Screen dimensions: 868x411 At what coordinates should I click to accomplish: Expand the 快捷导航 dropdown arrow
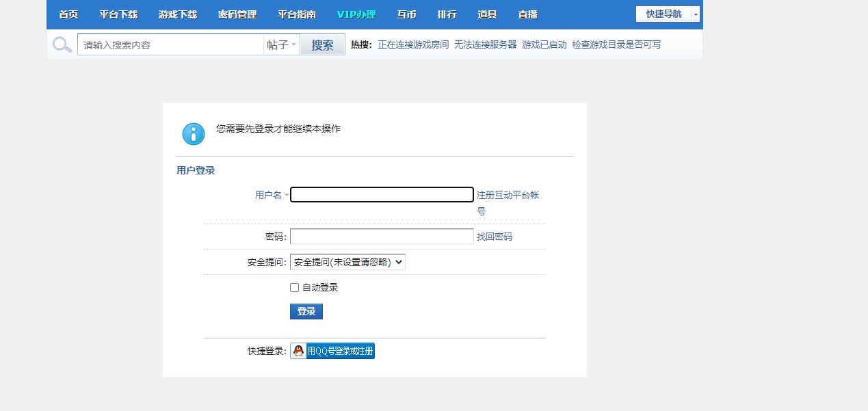(696, 13)
